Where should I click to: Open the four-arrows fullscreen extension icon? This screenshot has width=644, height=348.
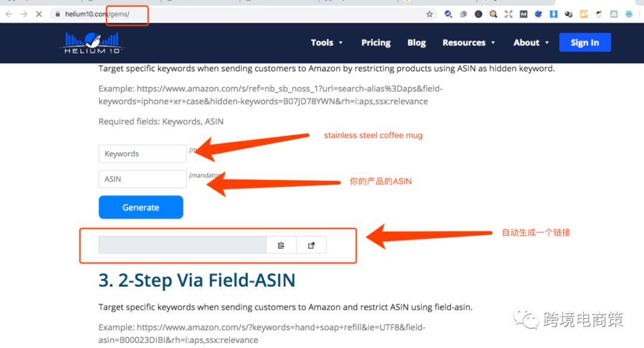click(x=509, y=14)
